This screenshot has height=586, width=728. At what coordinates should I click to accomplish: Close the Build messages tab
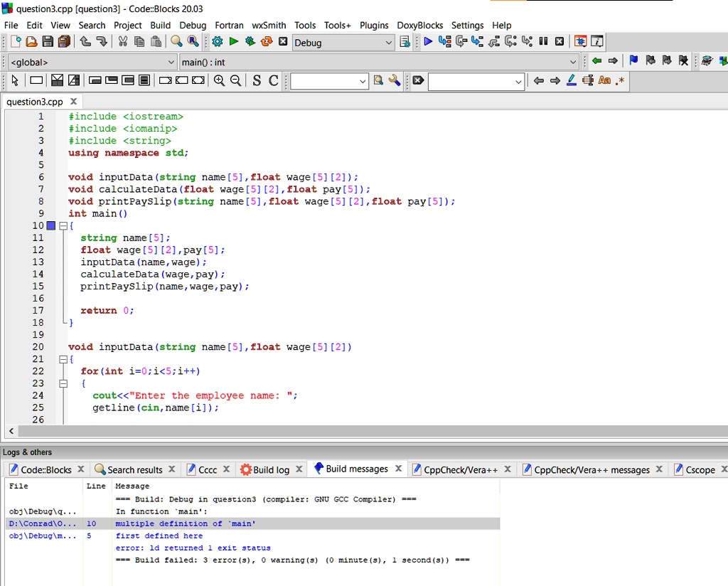click(x=398, y=469)
